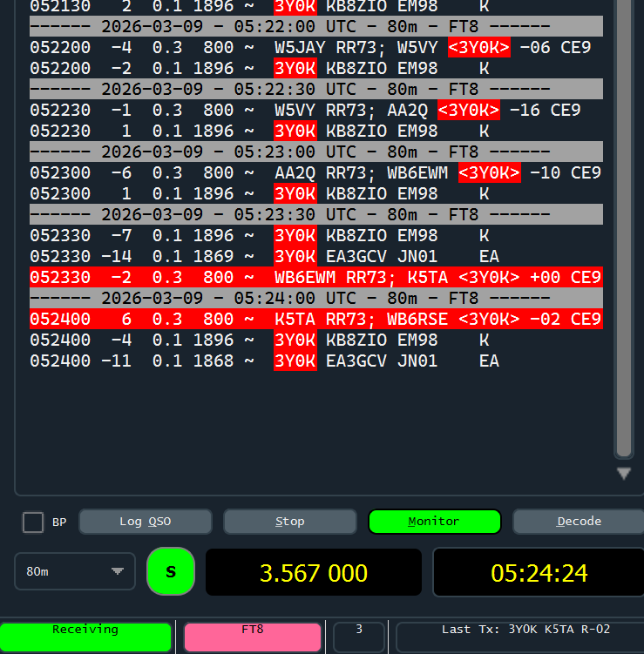Open the 80m band dropdown
Image resolution: width=644 pixels, height=654 pixels.
tap(75, 571)
